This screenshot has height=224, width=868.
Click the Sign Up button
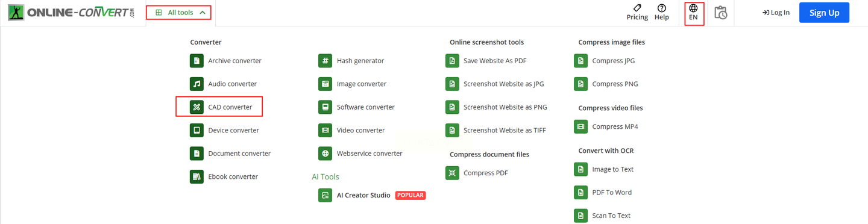coord(824,13)
